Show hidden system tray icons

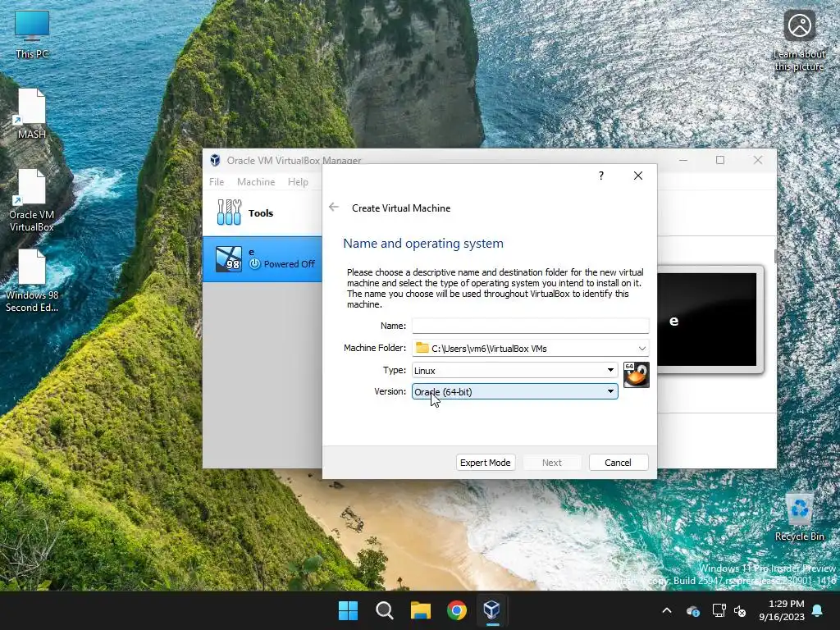(667, 610)
